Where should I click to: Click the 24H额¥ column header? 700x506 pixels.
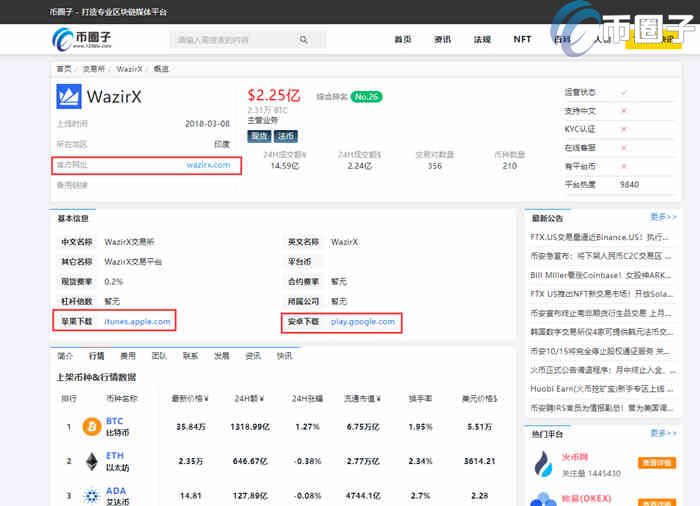[250, 398]
